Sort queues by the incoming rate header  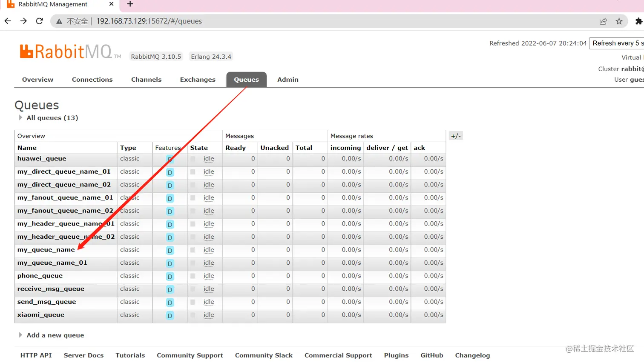(x=345, y=148)
